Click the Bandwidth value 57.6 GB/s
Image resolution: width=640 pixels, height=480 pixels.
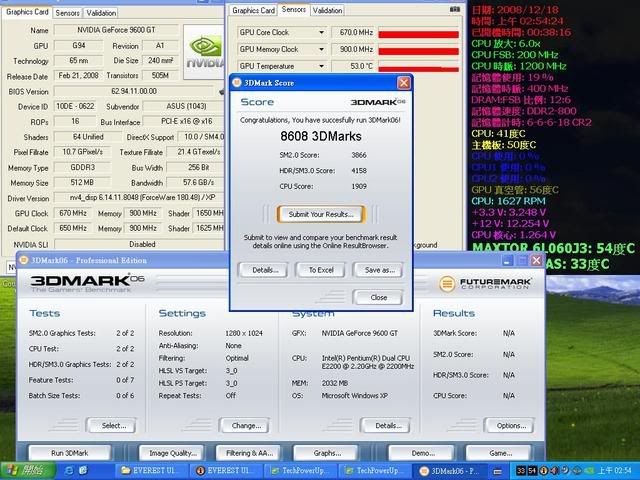(x=196, y=182)
